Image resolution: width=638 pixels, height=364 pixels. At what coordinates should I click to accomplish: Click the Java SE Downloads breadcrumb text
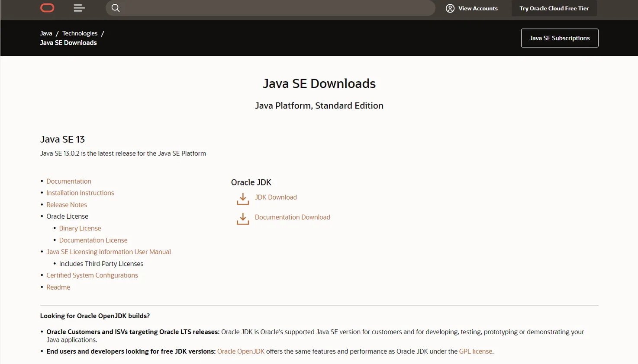coord(68,43)
